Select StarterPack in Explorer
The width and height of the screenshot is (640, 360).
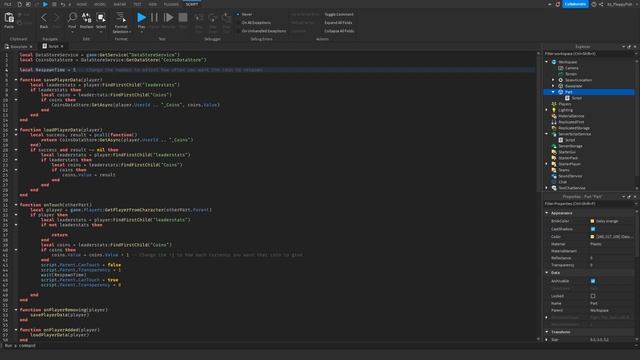tap(568, 158)
